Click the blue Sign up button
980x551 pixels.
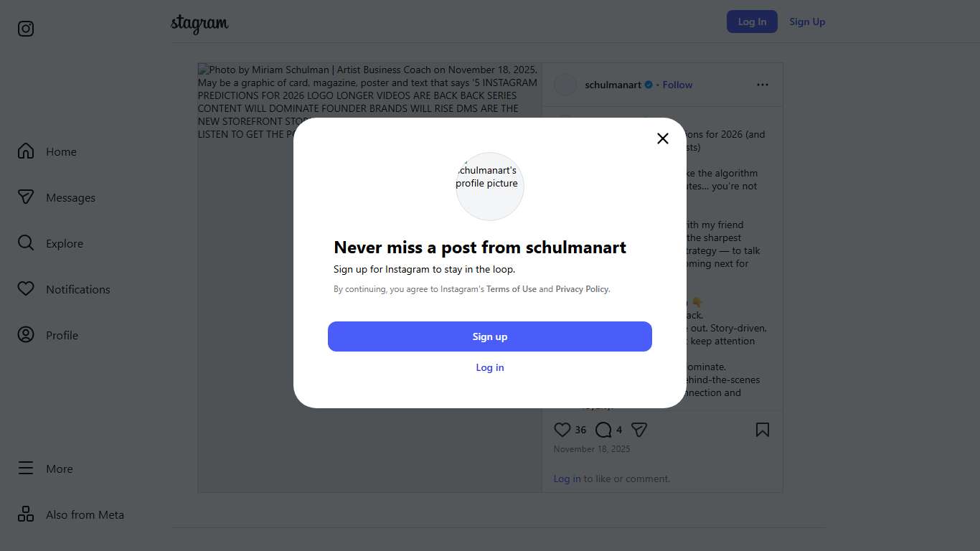490,336
